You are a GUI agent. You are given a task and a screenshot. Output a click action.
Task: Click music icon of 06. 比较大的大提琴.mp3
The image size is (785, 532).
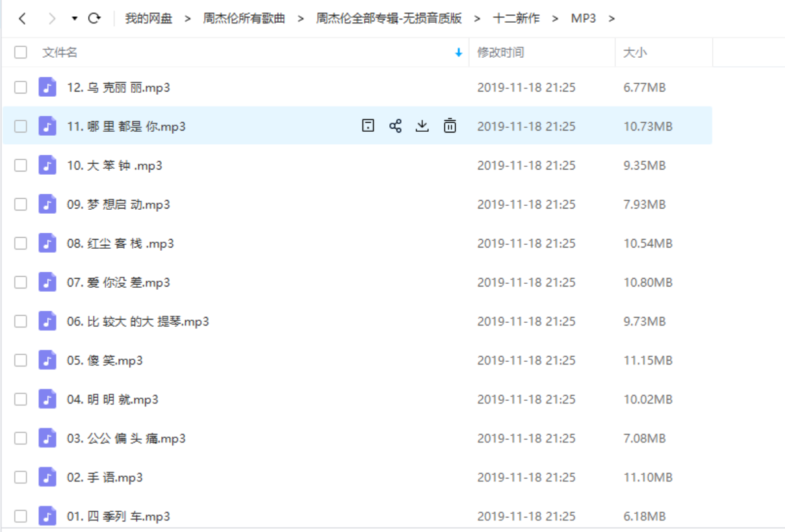tap(47, 321)
